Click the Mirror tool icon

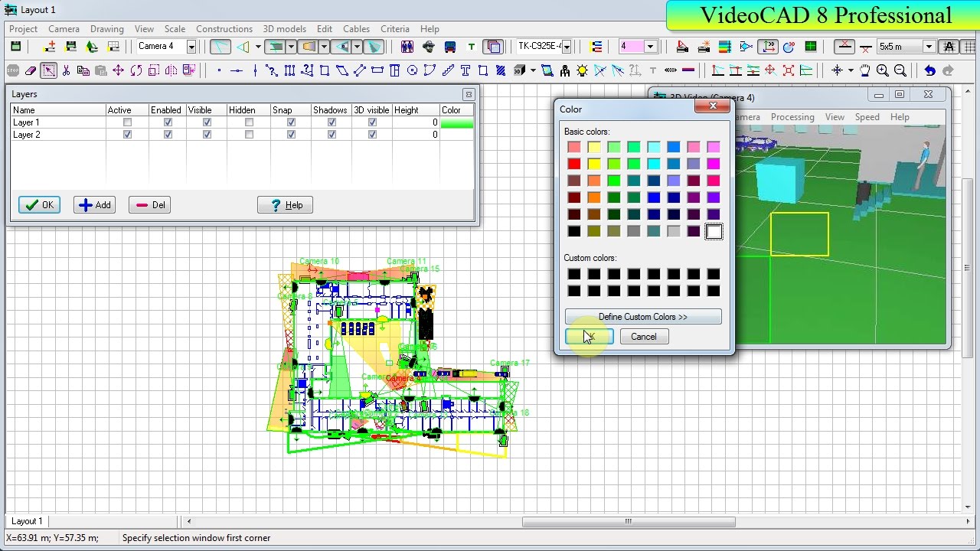click(x=171, y=70)
